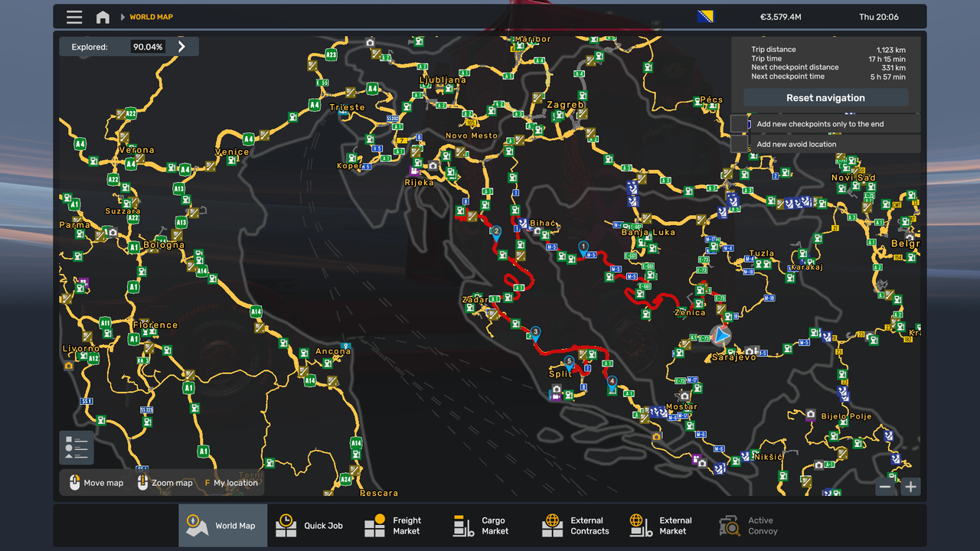Select the Freight Market icon

[x=374, y=525]
